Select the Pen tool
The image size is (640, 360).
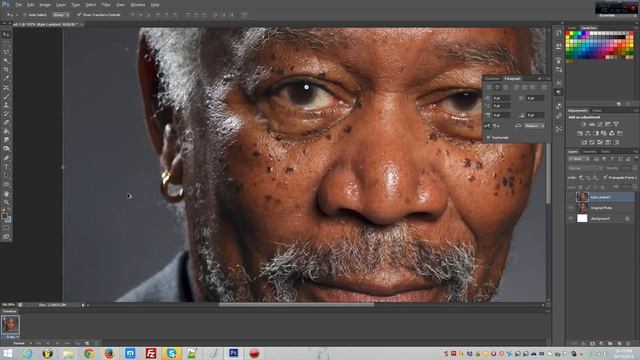coord(7,157)
